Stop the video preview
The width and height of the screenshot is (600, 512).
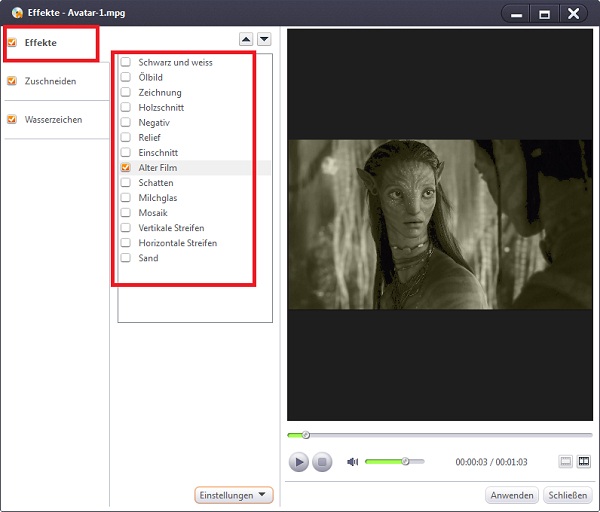click(x=322, y=462)
